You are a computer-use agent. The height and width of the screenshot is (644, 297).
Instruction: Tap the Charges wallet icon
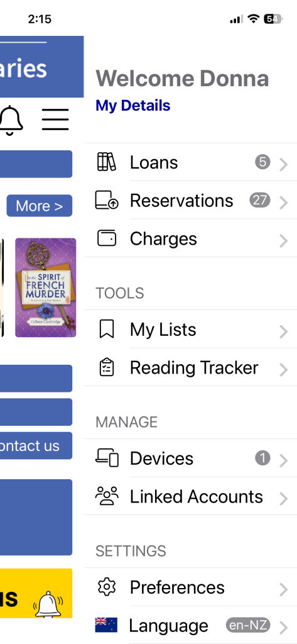[107, 238]
